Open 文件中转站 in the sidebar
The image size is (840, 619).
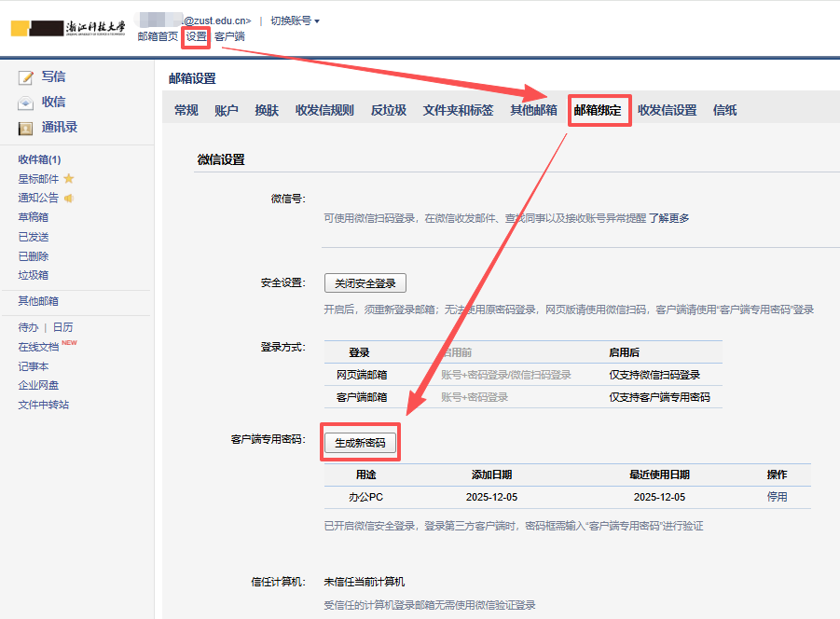pyautogui.click(x=43, y=405)
